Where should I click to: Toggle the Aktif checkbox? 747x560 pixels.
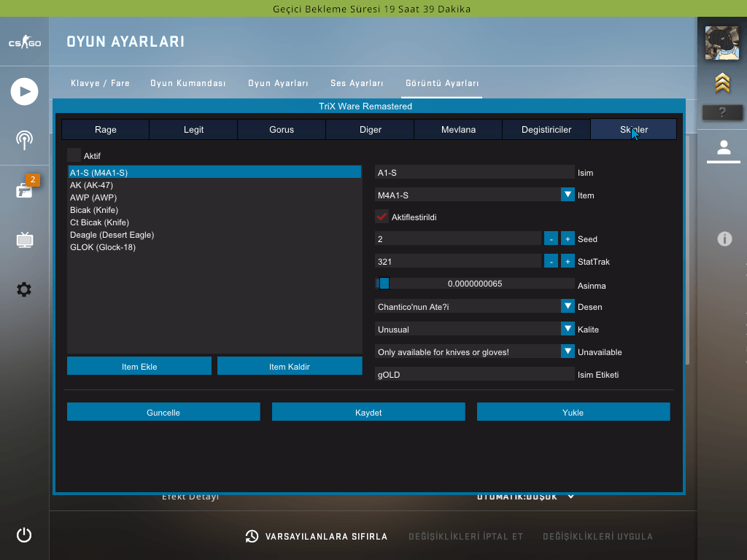pos(74,155)
